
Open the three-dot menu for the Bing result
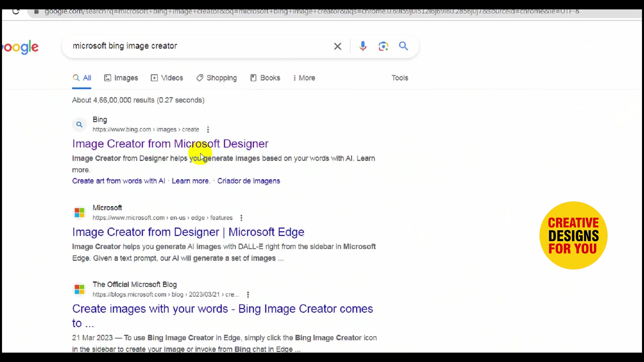208,129
